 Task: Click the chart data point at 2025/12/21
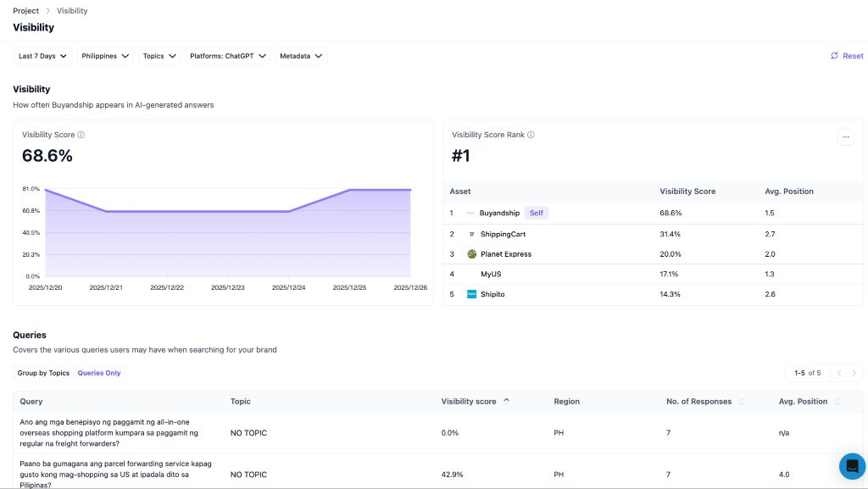(106, 211)
